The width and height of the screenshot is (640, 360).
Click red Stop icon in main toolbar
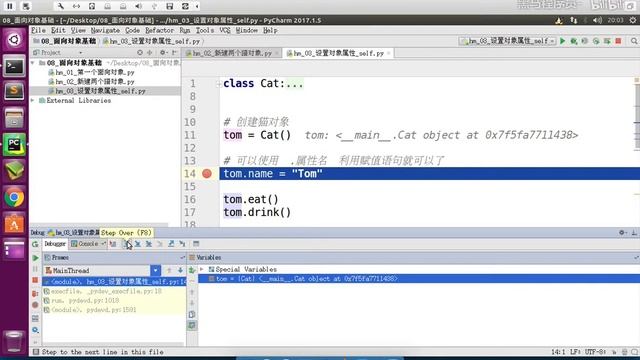618,41
